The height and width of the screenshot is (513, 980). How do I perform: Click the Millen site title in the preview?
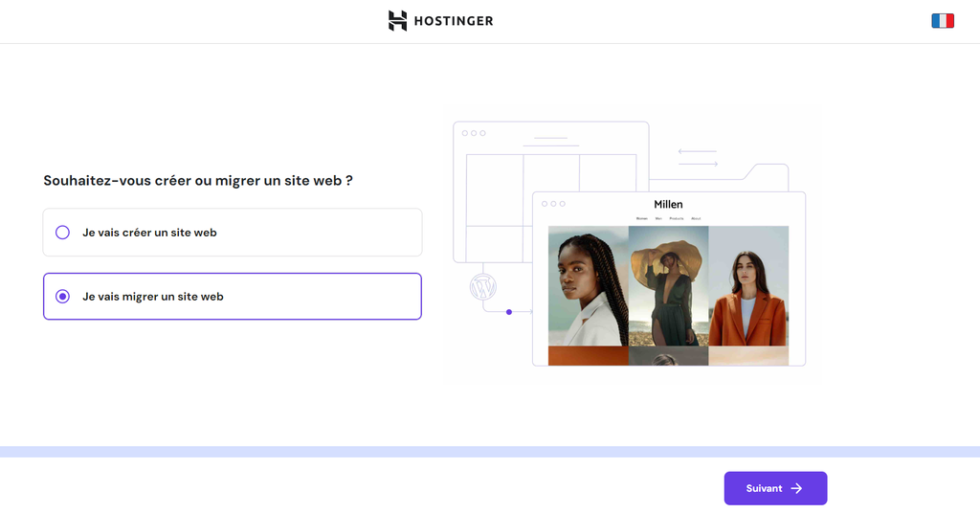(x=668, y=204)
